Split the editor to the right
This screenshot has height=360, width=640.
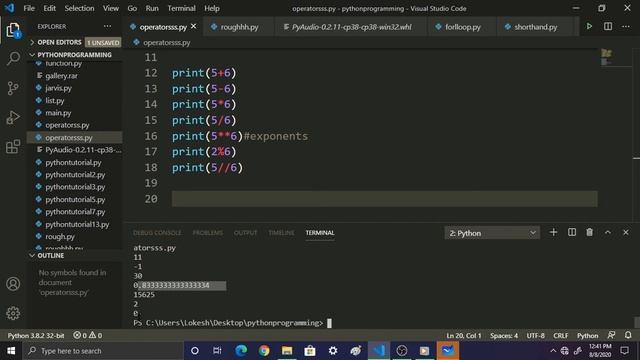608,27
